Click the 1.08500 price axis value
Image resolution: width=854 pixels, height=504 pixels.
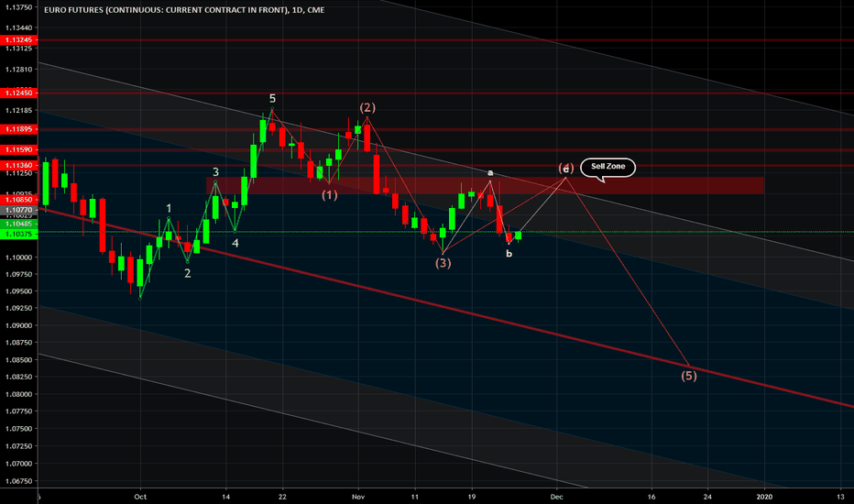(18, 359)
